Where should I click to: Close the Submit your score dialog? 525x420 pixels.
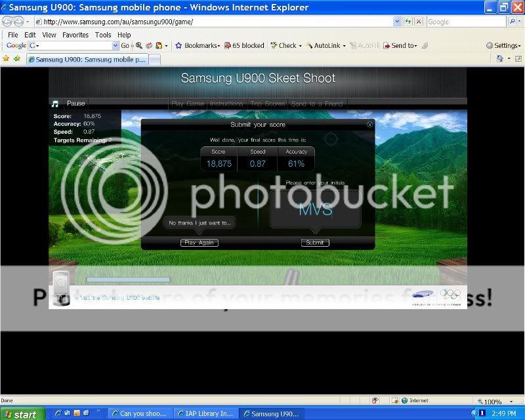click(x=369, y=125)
